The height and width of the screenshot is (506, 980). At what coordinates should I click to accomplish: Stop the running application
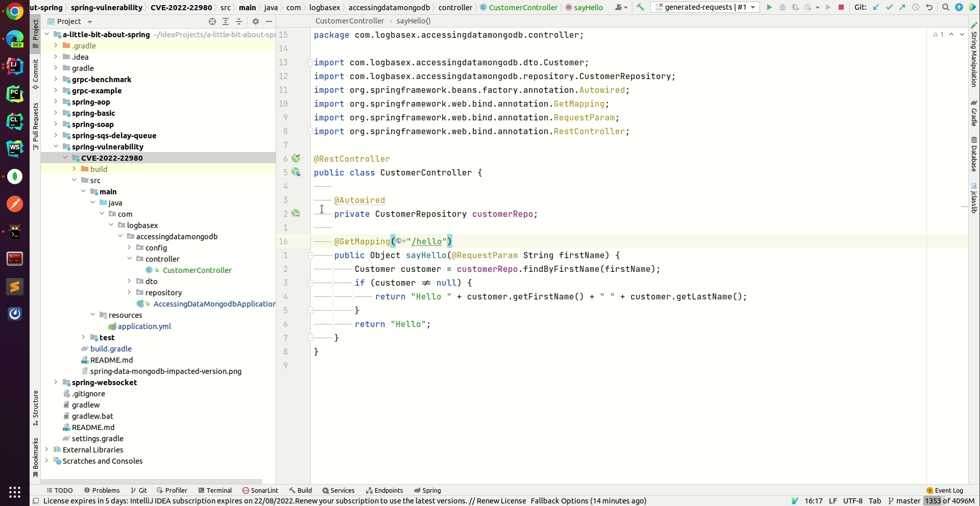click(841, 7)
